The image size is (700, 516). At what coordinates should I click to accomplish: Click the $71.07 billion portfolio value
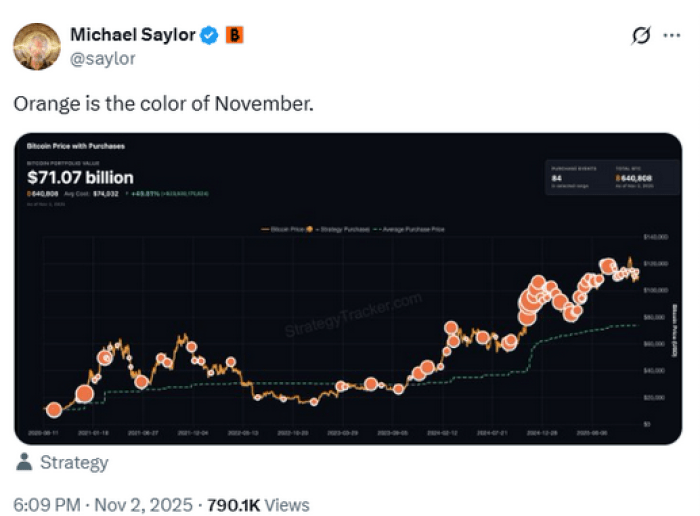point(80,178)
